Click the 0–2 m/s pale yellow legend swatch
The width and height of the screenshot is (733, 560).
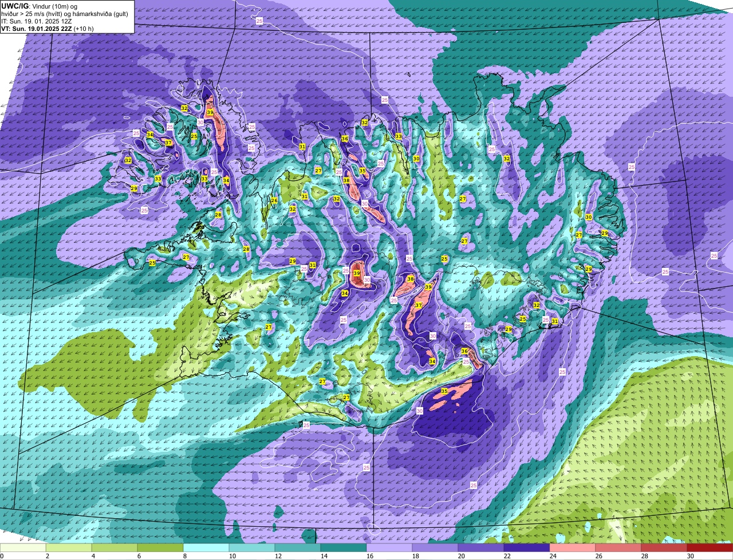23,547
